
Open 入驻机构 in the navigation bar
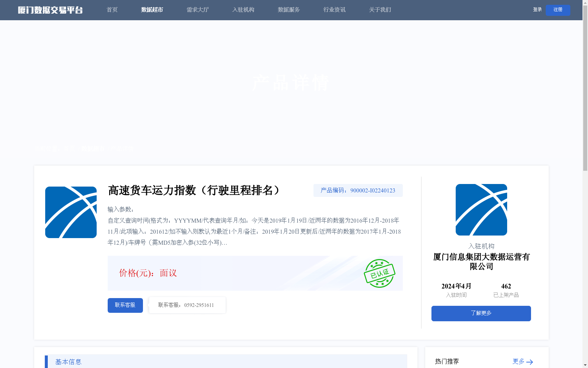pyautogui.click(x=243, y=10)
